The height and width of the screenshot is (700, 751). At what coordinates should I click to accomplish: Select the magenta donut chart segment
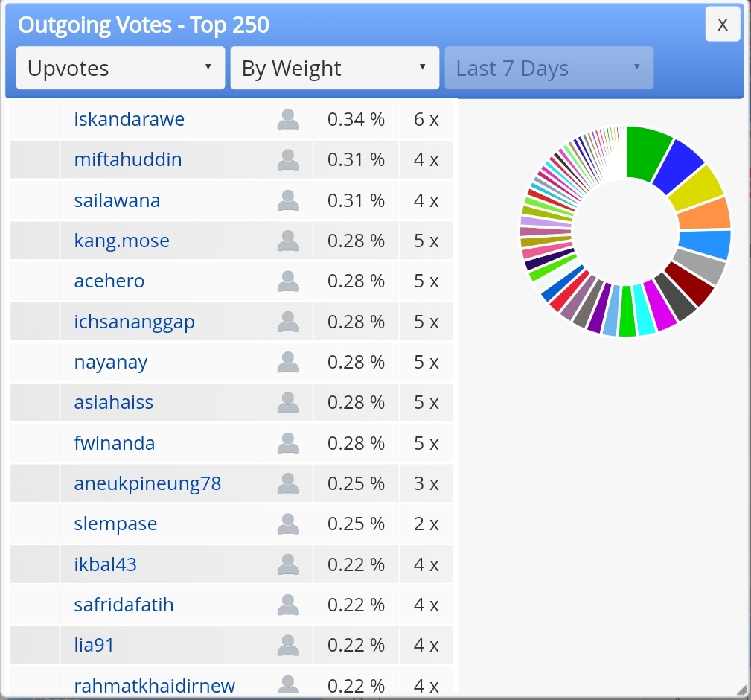pos(660,306)
